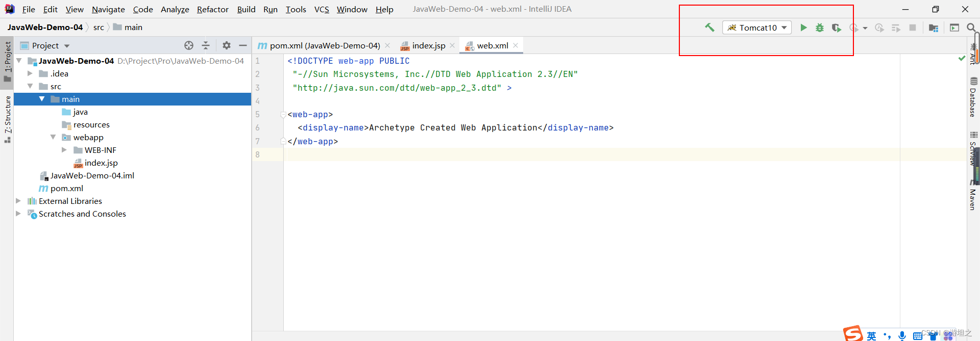Select JavaWeb-Demo-04.iml file
Screen dimensions: 980x341
[x=87, y=175]
